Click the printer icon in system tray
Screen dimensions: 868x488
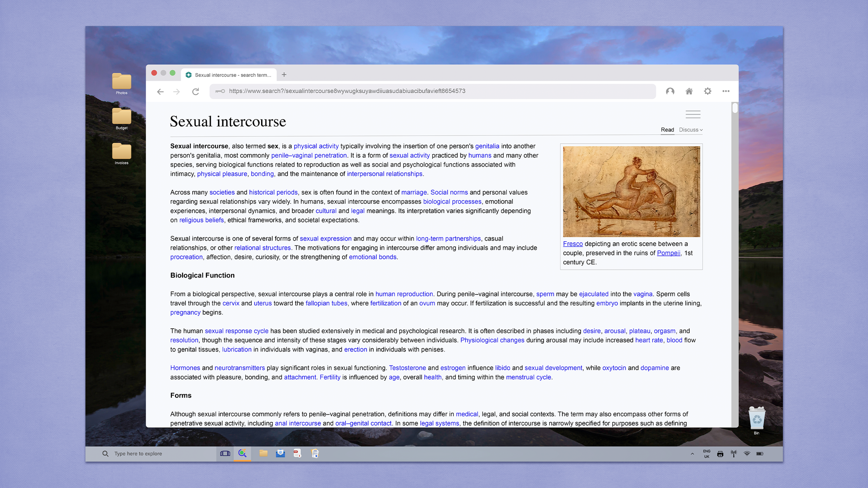click(720, 454)
